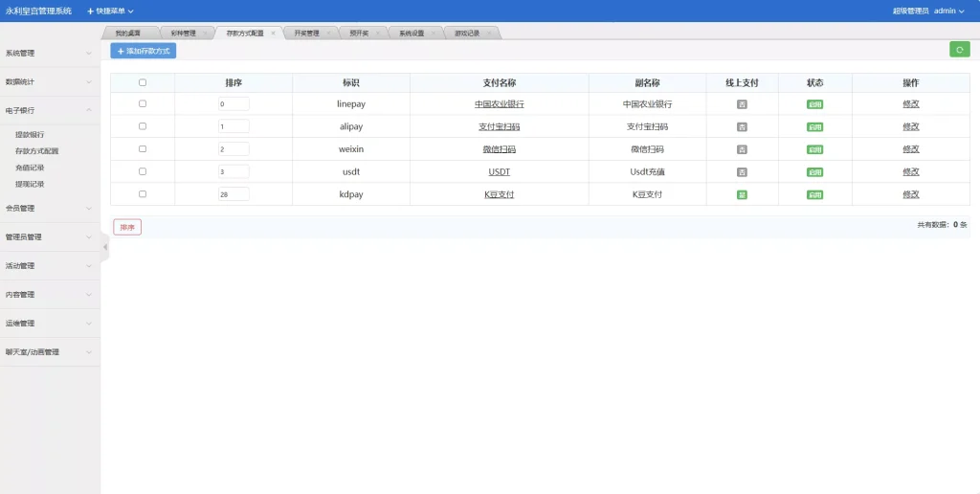
Task: Click the 添加存款方式 button
Action: [x=144, y=51]
